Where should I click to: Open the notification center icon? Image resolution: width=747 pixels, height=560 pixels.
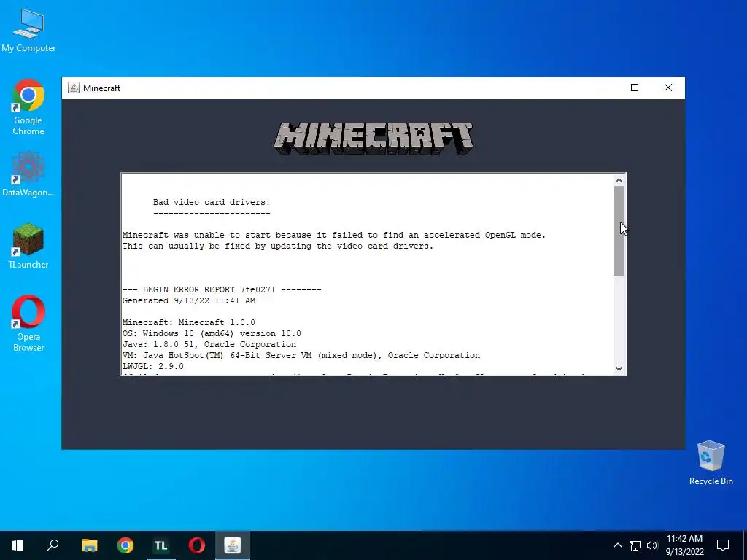click(723, 545)
